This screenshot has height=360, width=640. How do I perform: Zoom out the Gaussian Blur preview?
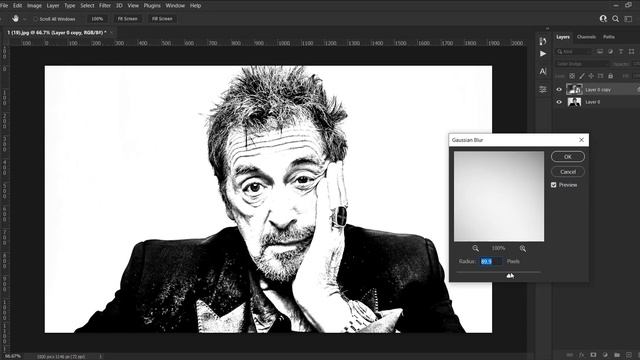click(x=476, y=248)
